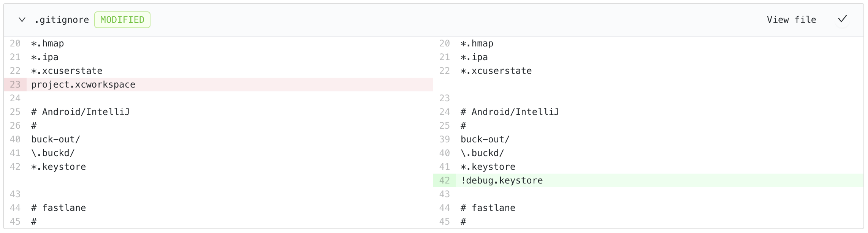
Task: Click the added line !debug.keystore
Action: [502, 180]
